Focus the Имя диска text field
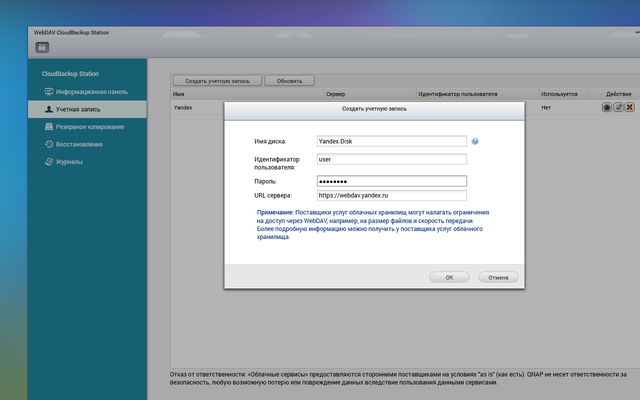 tap(391, 141)
